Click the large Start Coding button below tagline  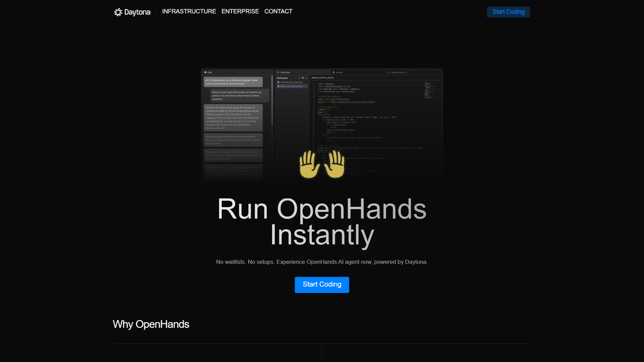pyautogui.click(x=322, y=284)
